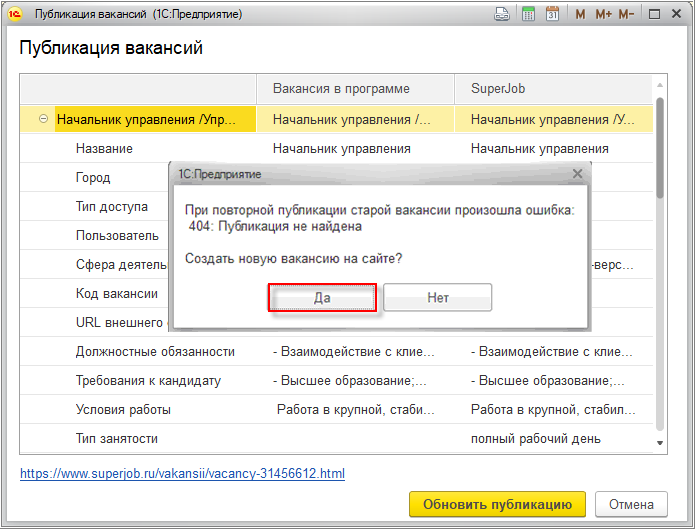Maximize the Публикация вакансий window
The width and height of the screenshot is (695, 529).
654,15
